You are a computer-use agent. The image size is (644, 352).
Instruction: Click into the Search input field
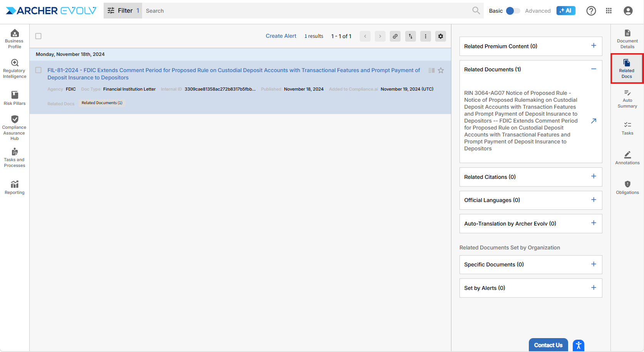pyautogui.click(x=306, y=11)
